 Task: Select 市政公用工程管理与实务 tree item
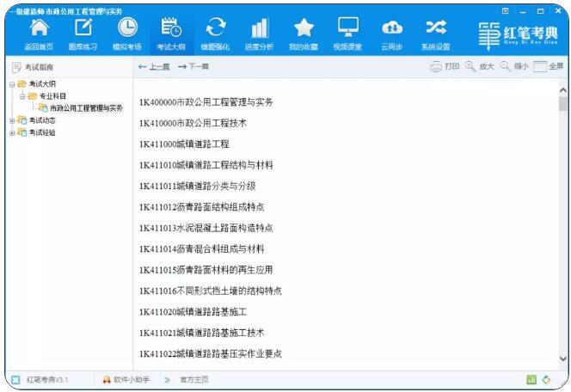tap(81, 108)
